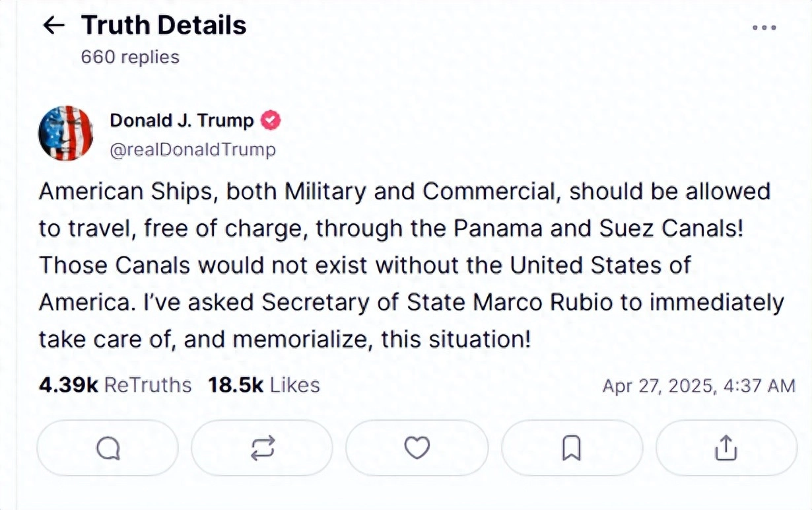
Task: View the 4.39k ReTruths list
Action: [116, 385]
